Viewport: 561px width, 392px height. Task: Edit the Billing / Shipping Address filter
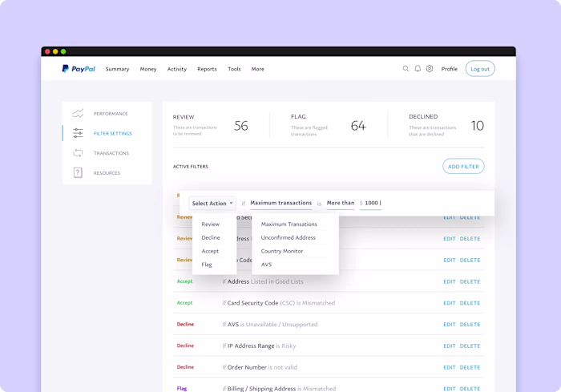450,389
